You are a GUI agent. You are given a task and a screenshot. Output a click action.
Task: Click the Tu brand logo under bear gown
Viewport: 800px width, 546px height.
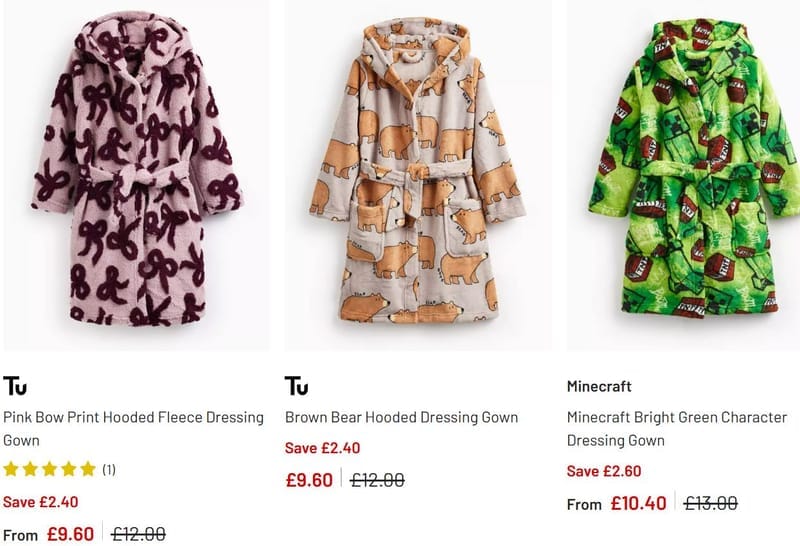296,386
